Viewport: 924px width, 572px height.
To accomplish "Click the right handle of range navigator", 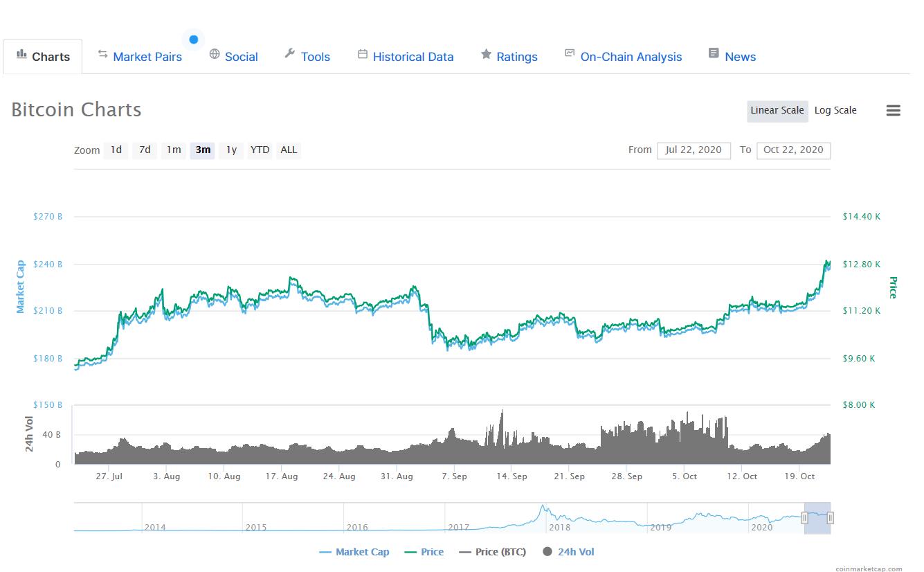I will pyautogui.click(x=830, y=517).
